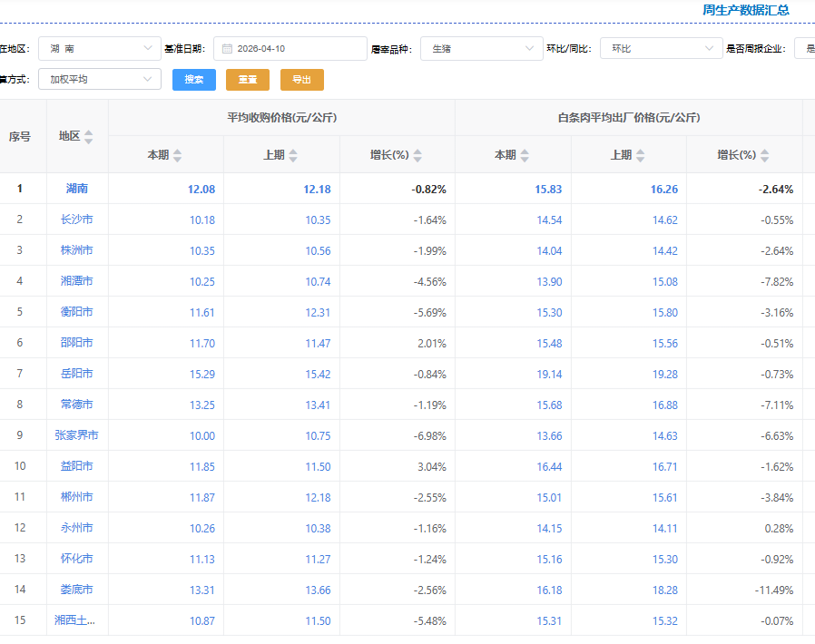Export data with the 导出 button
The width and height of the screenshot is (815, 644).
coord(302,80)
